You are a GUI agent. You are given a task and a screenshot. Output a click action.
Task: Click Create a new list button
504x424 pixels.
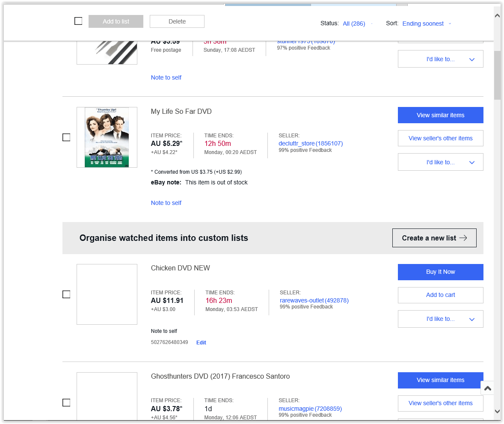434,238
